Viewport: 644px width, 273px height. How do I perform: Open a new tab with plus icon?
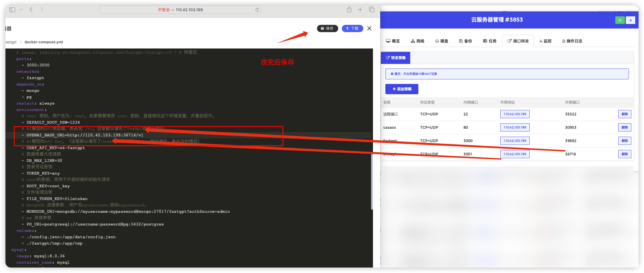[x=360, y=10]
